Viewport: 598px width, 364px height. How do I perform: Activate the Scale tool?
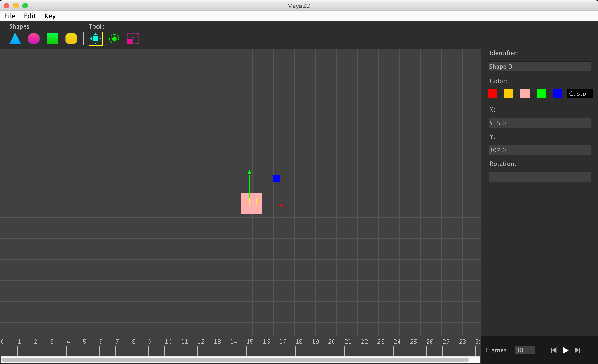(x=133, y=39)
